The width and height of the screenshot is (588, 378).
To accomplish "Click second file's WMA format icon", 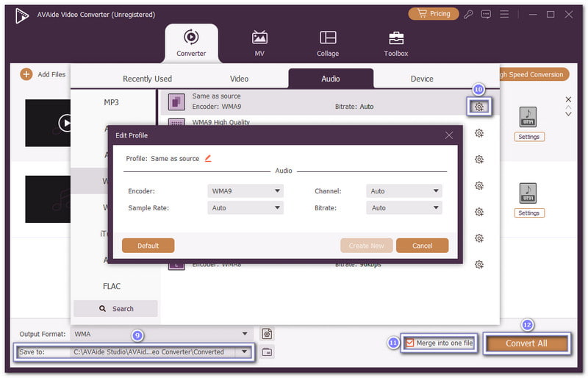I will point(528,193).
